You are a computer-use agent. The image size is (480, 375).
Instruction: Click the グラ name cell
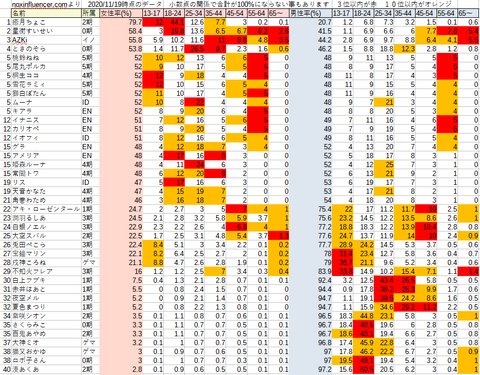tap(47, 147)
